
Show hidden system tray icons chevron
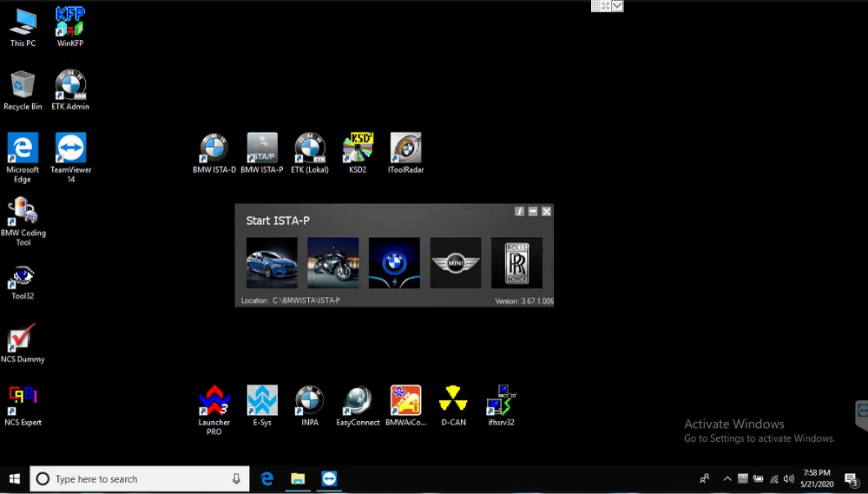(727, 479)
